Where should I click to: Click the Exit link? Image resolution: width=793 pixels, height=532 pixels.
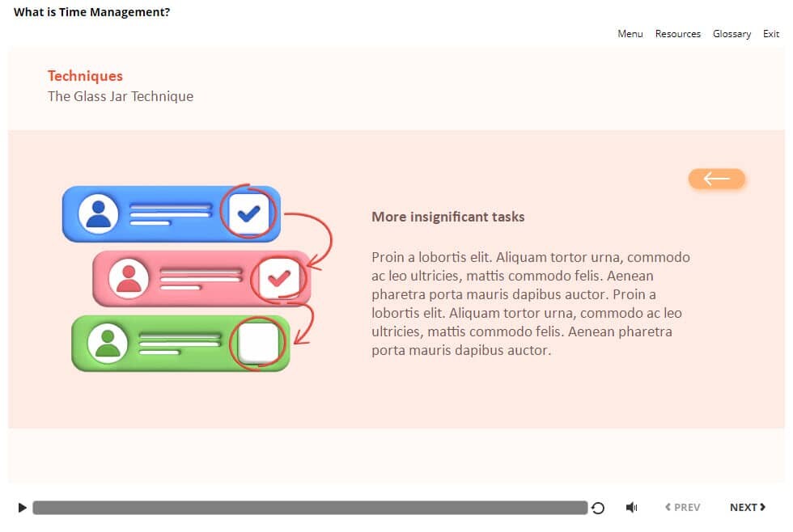[771, 34]
